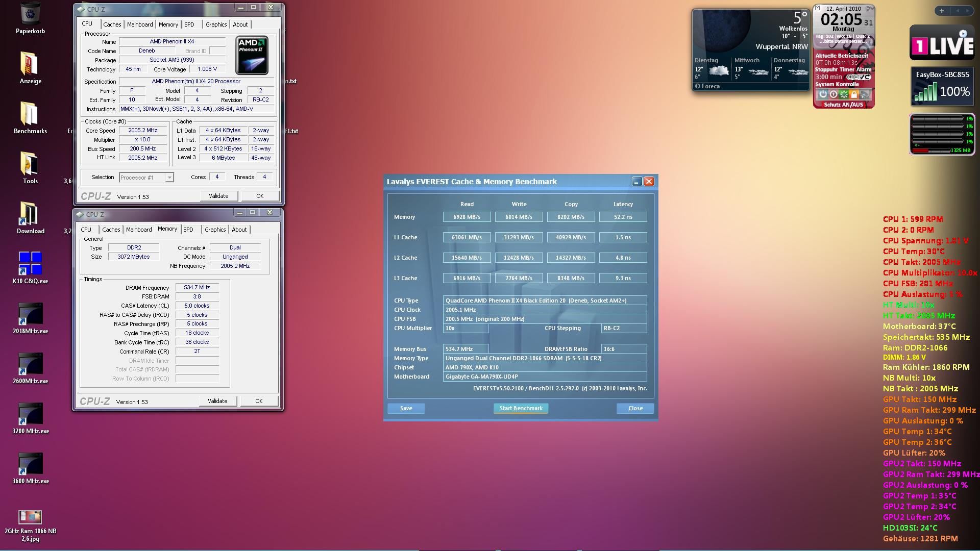980x551 pixels.
Task: Open Graphics tab in upper CPU-Z window
Action: pos(216,24)
